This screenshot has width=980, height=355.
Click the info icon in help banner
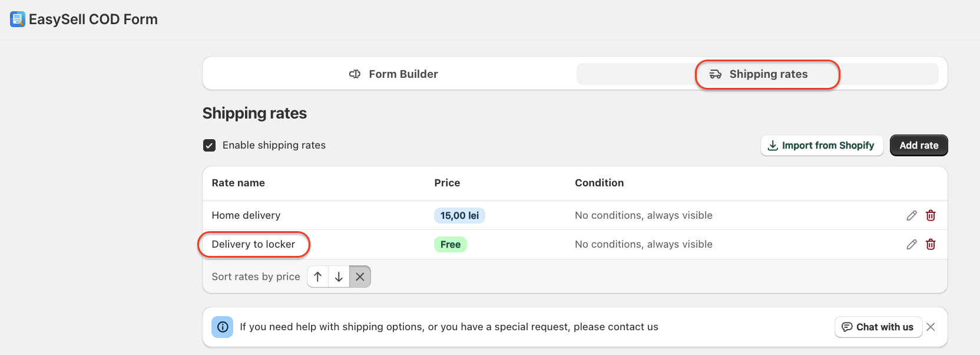point(223,327)
